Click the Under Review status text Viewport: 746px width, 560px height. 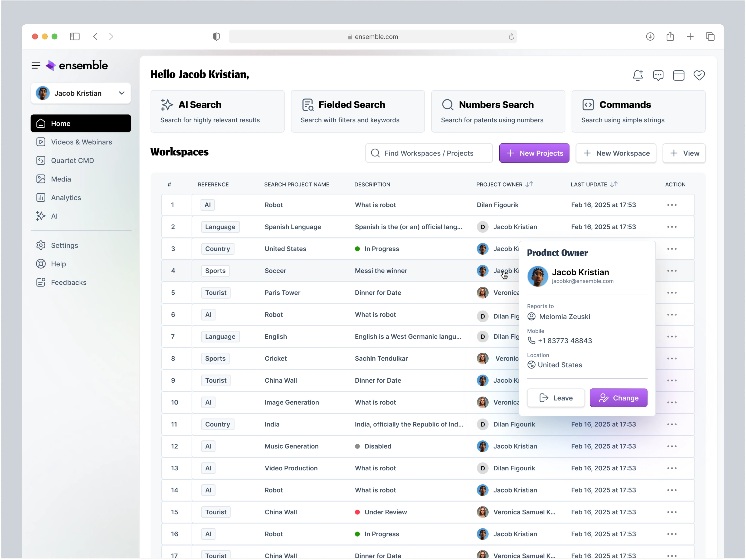tap(386, 512)
